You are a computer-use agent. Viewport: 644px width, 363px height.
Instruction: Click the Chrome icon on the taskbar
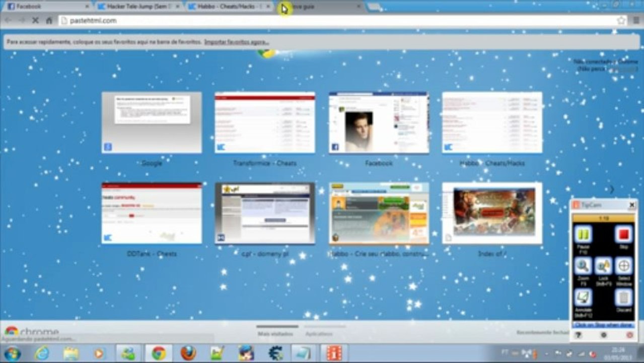click(x=159, y=353)
